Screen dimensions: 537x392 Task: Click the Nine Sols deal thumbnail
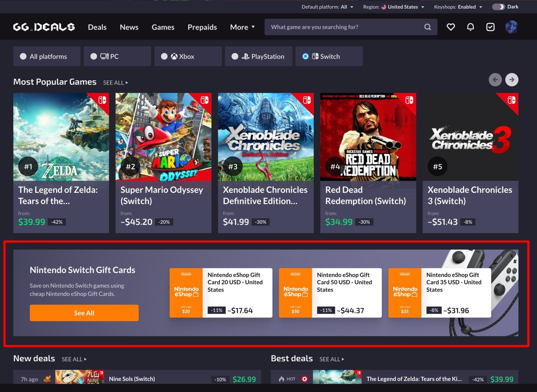80,377
